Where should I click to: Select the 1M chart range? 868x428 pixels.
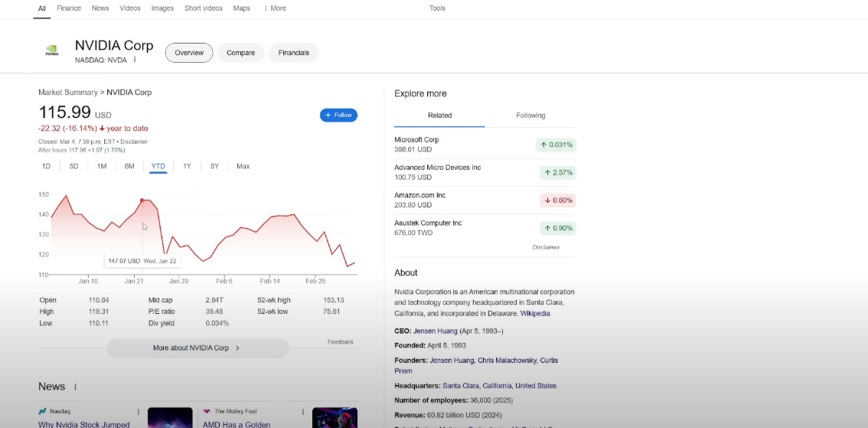point(102,166)
